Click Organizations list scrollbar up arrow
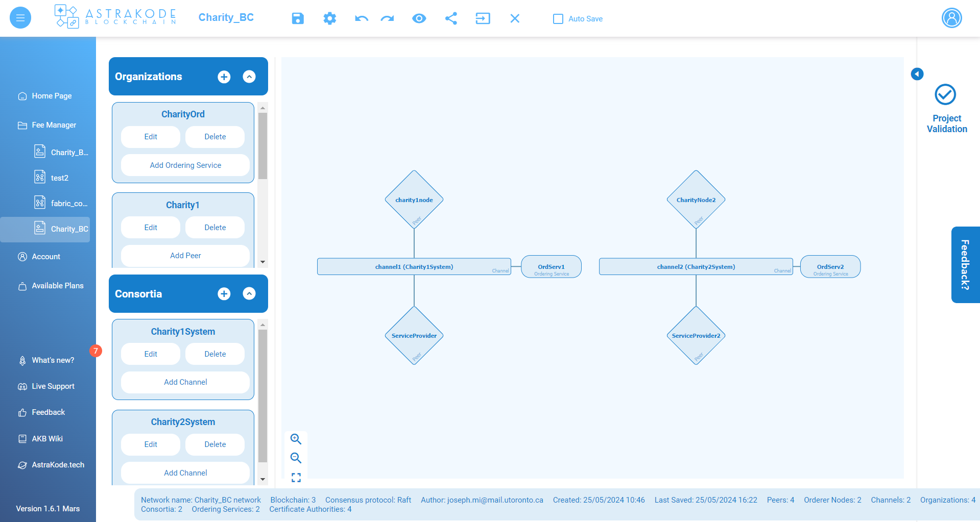The image size is (980, 522). coord(262,108)
